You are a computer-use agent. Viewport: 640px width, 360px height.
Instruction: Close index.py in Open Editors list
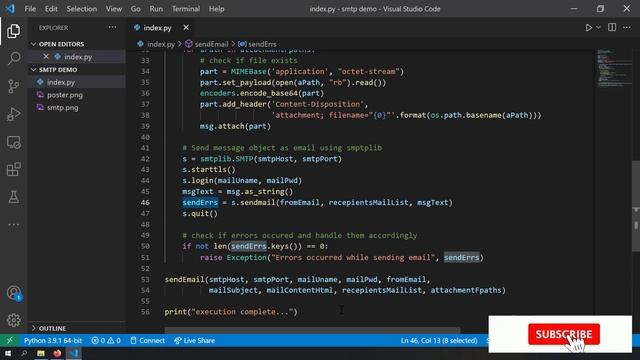pos(46,57)
